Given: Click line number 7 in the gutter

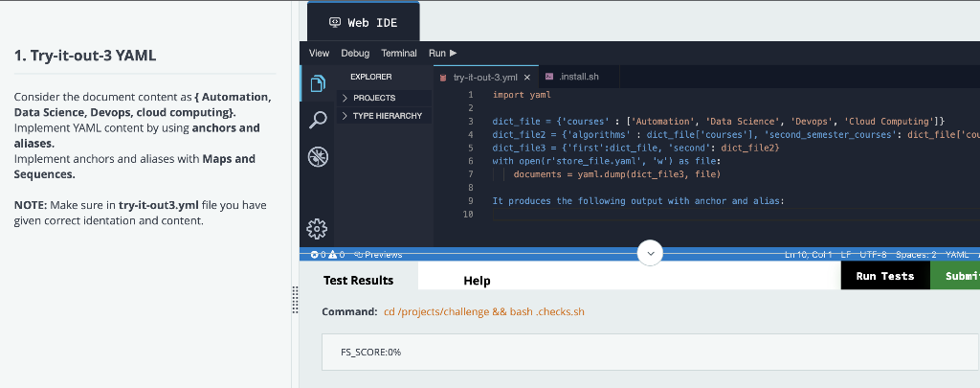Looking at the screenshot, I should coord(471,174).
